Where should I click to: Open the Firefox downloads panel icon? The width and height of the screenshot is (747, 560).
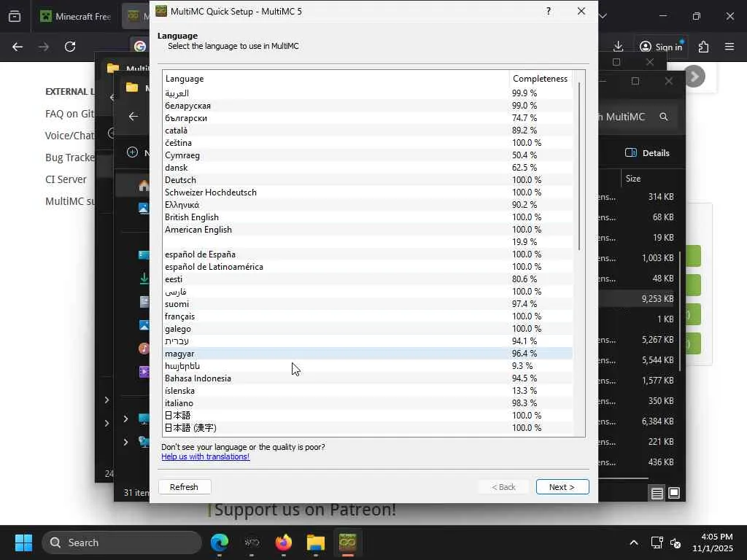click(619, 46)
